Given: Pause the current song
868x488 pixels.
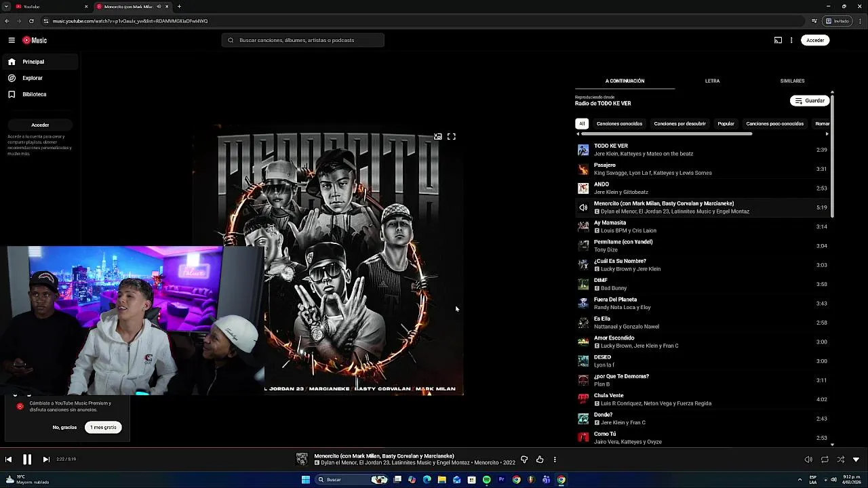Looking at the screenshot, I should [x=27, y=460].
